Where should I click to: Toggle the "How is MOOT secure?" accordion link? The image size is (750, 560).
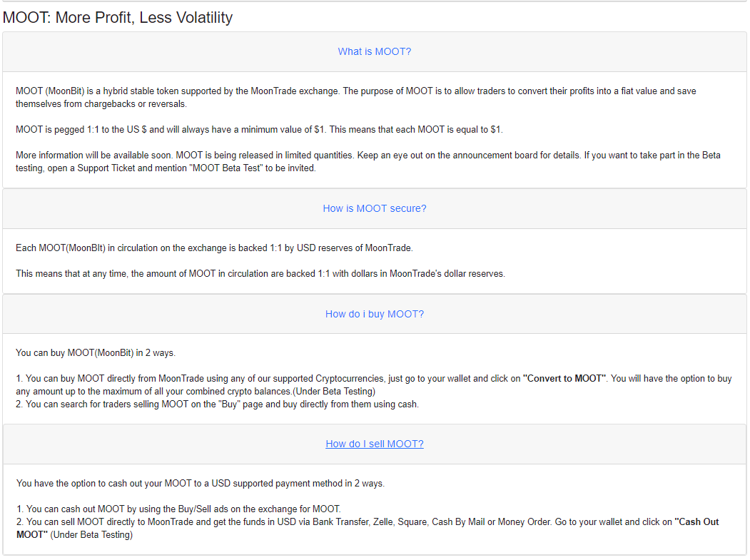(374, 208)
